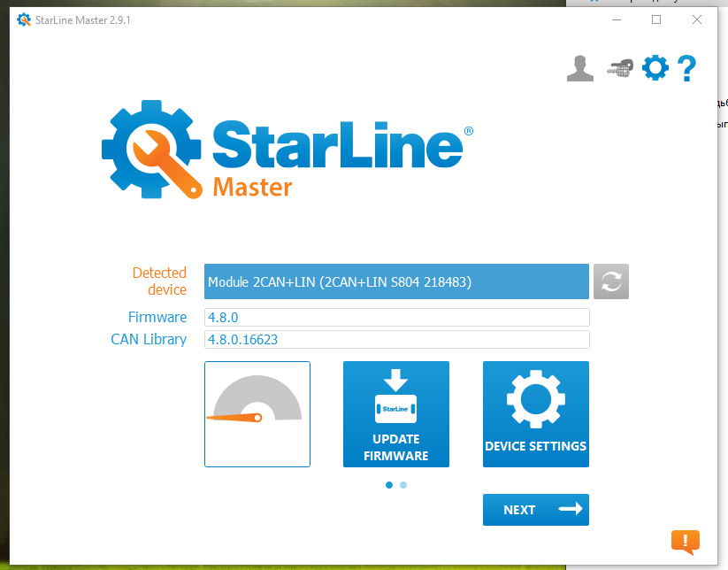This screenshot has width=728, height=570.
Task: Open the orange feedback exclamation icon
Action: (686, 542)
